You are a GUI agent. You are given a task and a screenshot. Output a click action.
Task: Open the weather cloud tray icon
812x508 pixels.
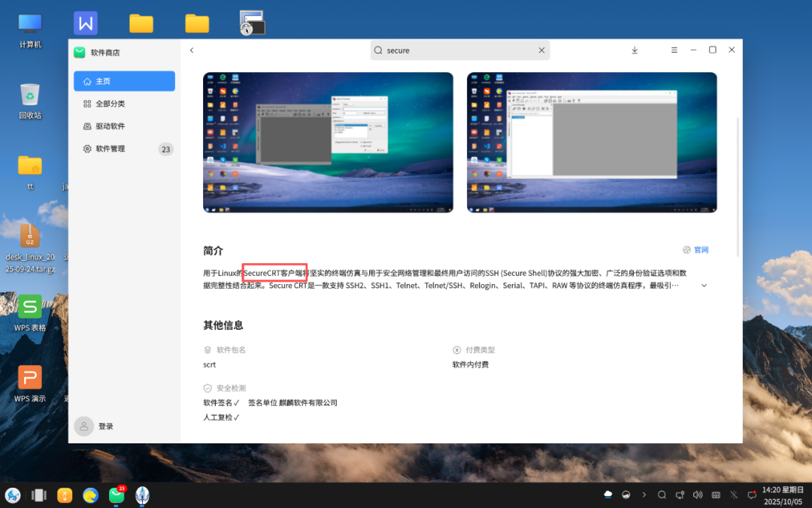point(608,494)
